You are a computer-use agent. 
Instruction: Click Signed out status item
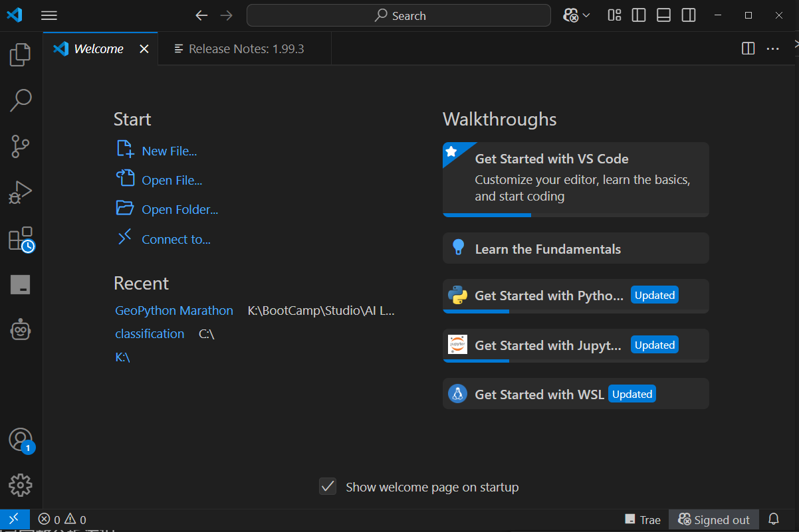[x=713, y=520]
